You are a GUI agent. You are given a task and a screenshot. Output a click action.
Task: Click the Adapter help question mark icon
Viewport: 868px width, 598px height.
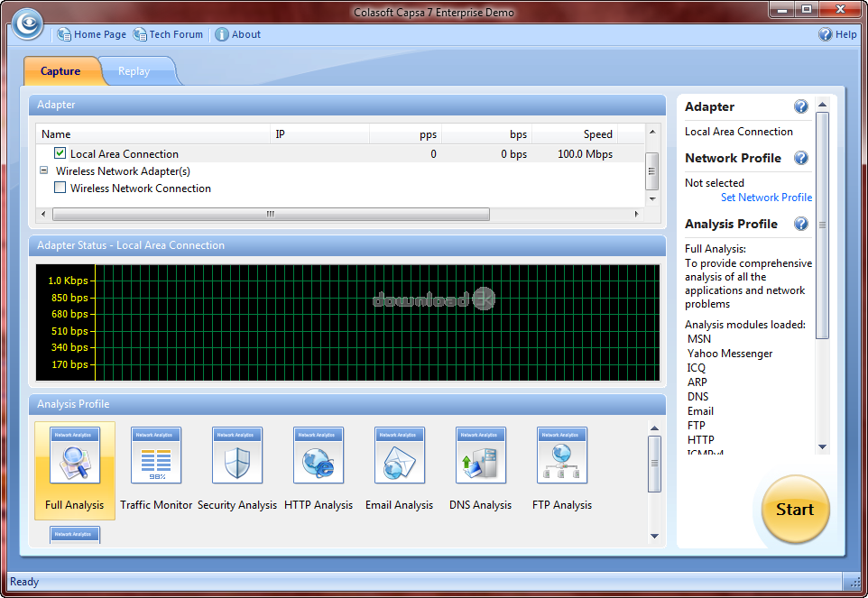800,106
